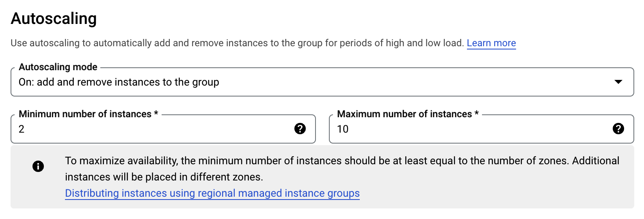Click the Autoscaling mode field label
The image size is (644, 219).
[x=58, y=67]
